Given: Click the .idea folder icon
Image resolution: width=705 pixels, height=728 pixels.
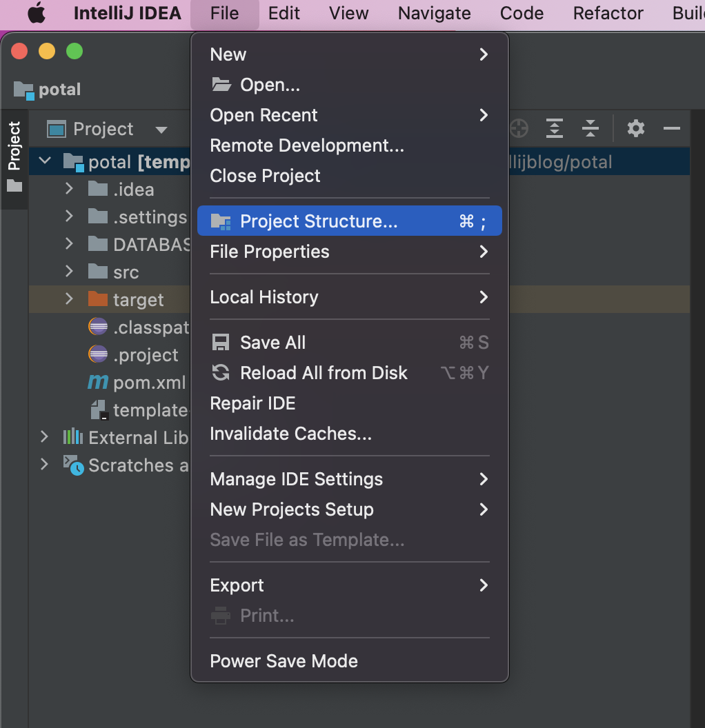Looking at the screenshot, I should (98, 188).
